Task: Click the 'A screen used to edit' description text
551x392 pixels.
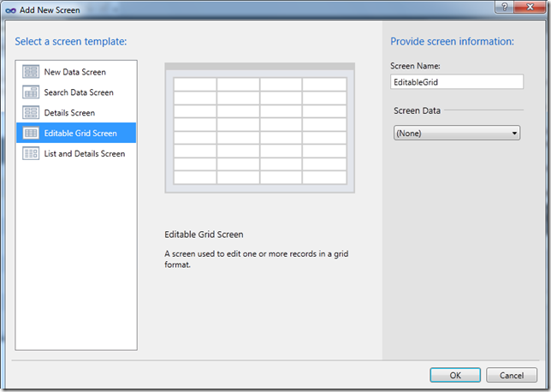Action: tap(257, 259)
